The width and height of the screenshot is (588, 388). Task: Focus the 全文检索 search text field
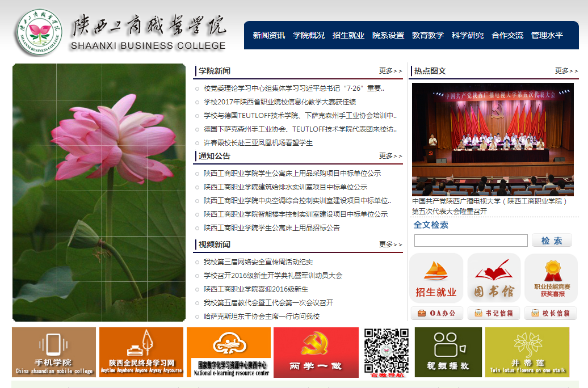471,241
